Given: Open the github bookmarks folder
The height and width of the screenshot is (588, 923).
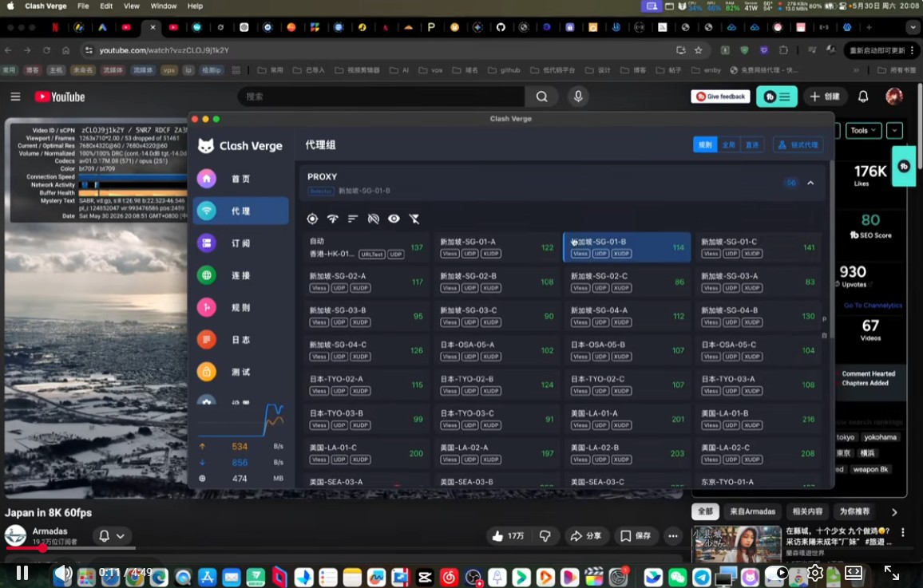Looking at the screenshot, I should click(x=505, y=70).
